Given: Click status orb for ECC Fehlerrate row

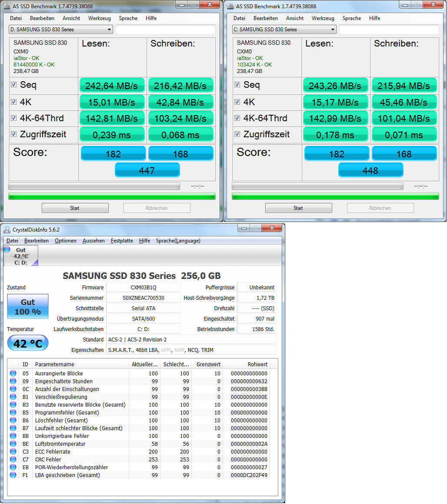Looking at the screenshot, I should pyautogui.click(x=13, y=451).
